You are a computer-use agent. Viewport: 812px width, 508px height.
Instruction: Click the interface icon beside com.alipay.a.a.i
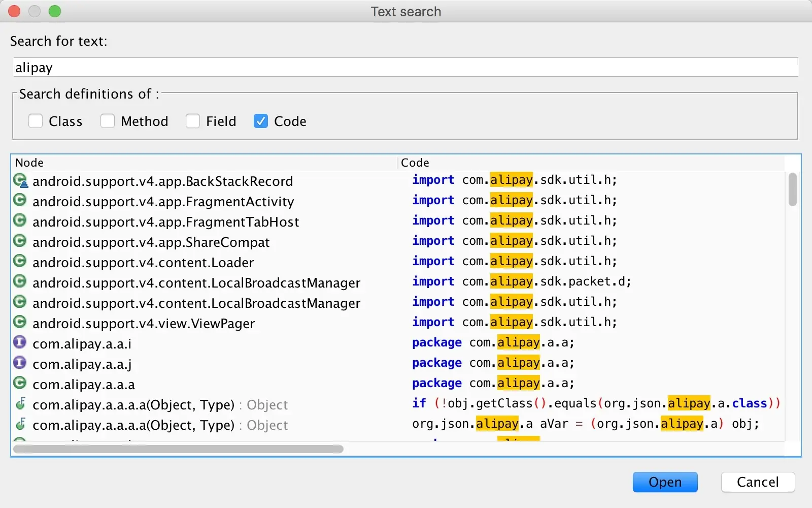click(19, 343)
